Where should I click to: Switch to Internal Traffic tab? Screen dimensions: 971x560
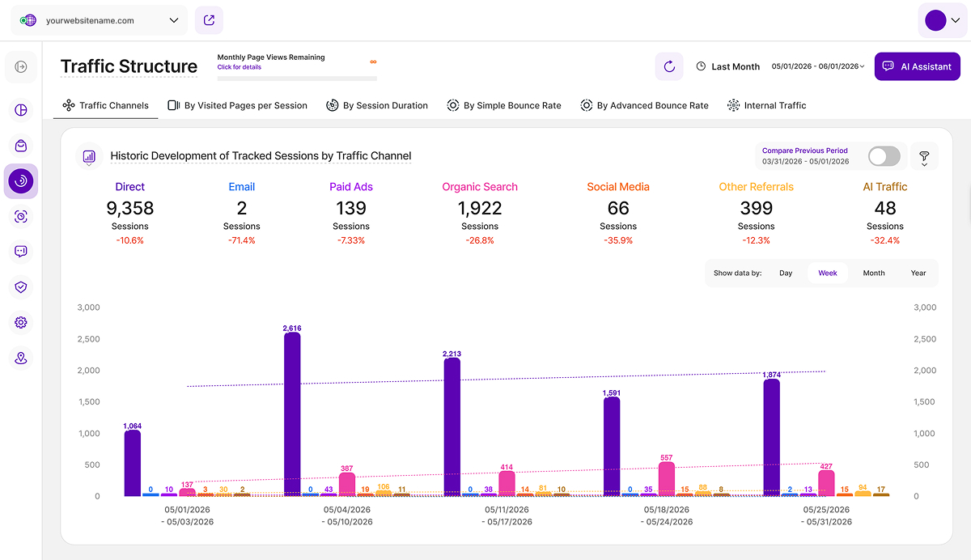point(766,105)
